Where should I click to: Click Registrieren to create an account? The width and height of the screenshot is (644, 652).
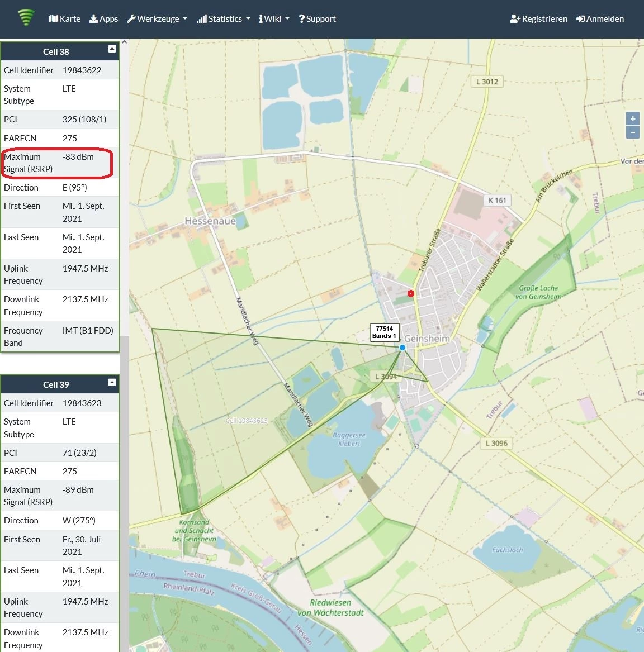[x=538, y=19]
